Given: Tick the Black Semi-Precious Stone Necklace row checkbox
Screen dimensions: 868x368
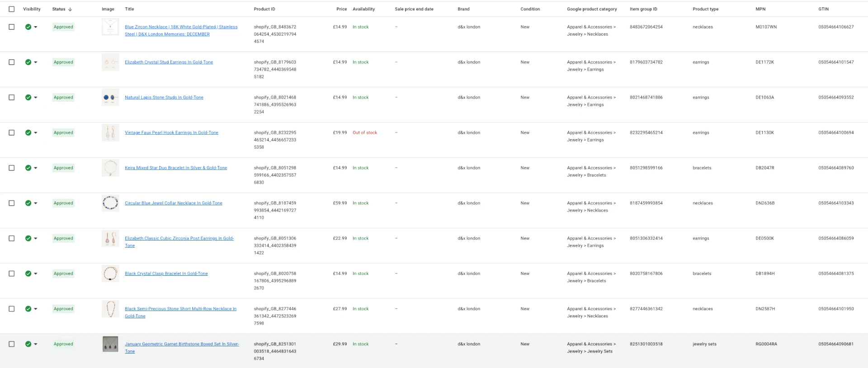Looking at the screenshot, I should tap(12, 309).
